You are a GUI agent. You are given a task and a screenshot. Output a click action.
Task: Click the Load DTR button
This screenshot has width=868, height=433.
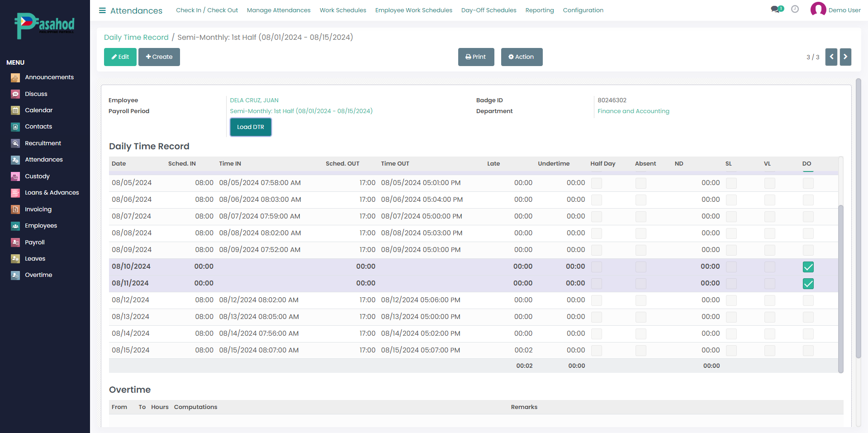coord(251,127)
